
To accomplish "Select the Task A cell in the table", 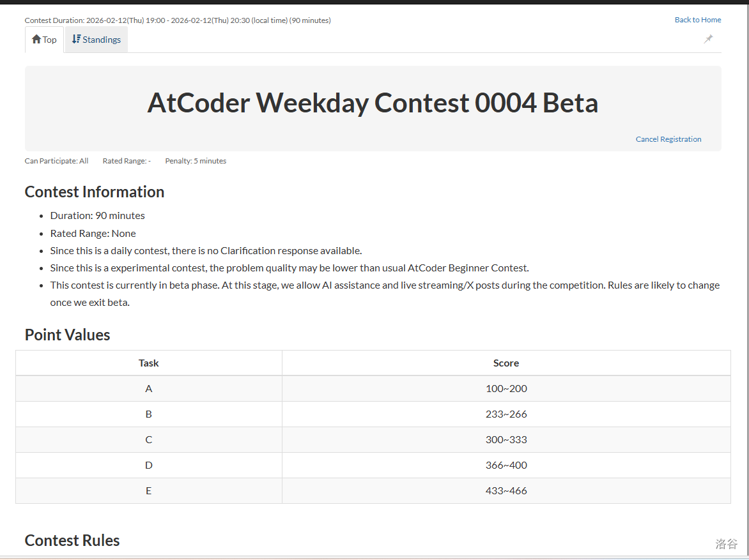I will [x=149, y=389].
